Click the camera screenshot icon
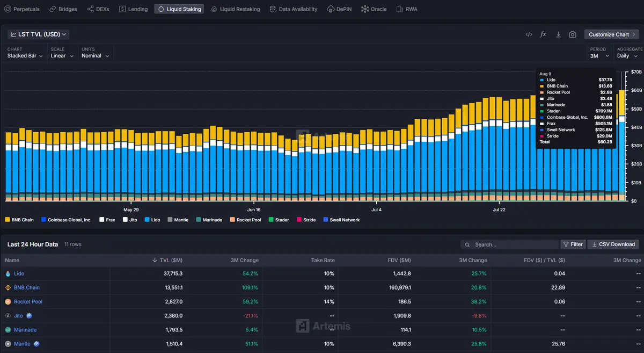 click(573, 34)
